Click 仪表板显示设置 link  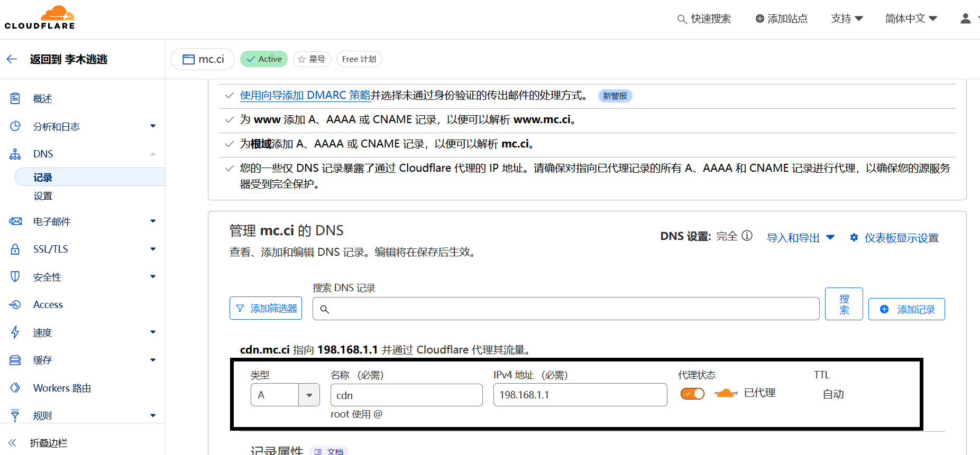[901, 238]
